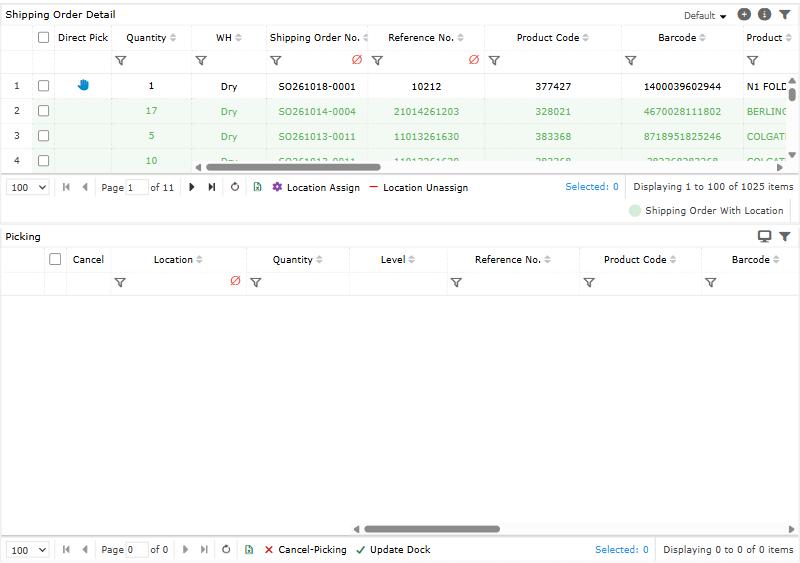Click vertical scrollbar thumb in Shipping Order Detail
Image resolution: width=800 pixels, height=563 pixels.
(792, 94)
